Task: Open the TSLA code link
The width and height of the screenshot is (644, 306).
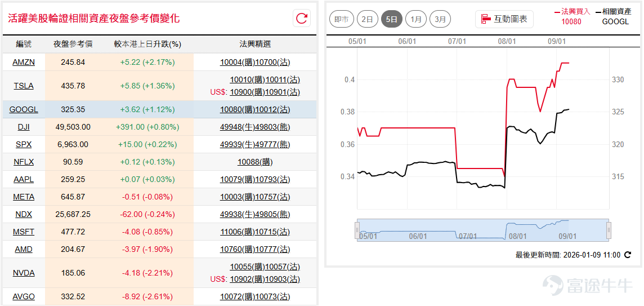Action: [x=24, y=86]
